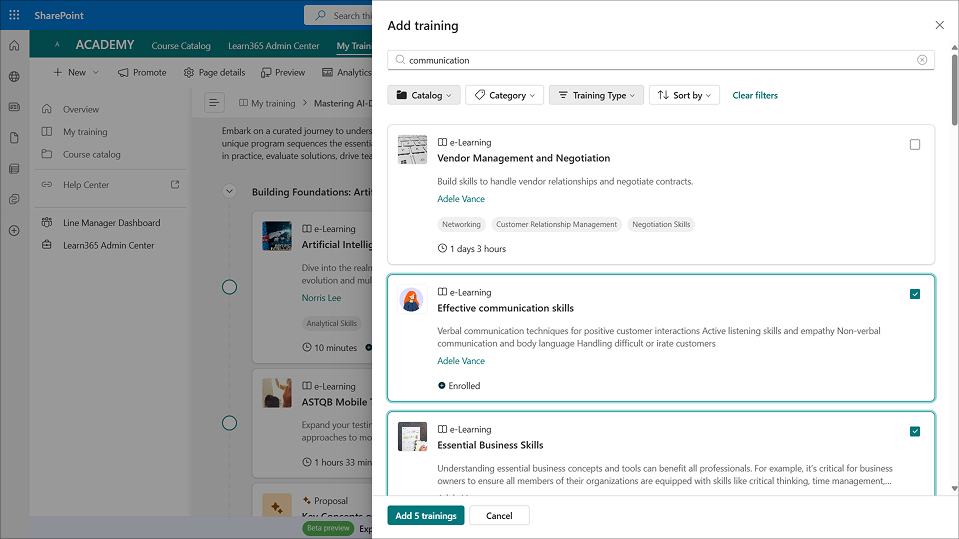Check the Vendor Management and Negotiation checkbox
Image resolution: width=959 pixels, height=539 pixels.
point(915,145)
